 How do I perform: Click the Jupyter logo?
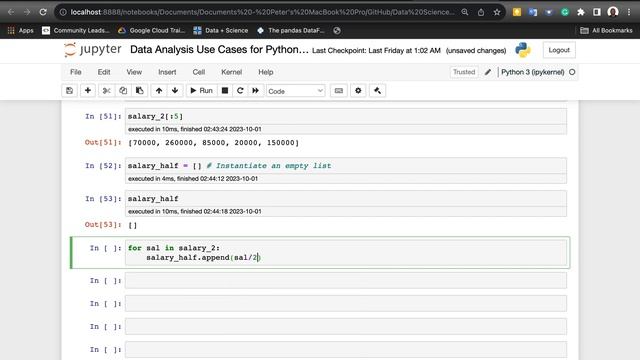tap(93, 50)
